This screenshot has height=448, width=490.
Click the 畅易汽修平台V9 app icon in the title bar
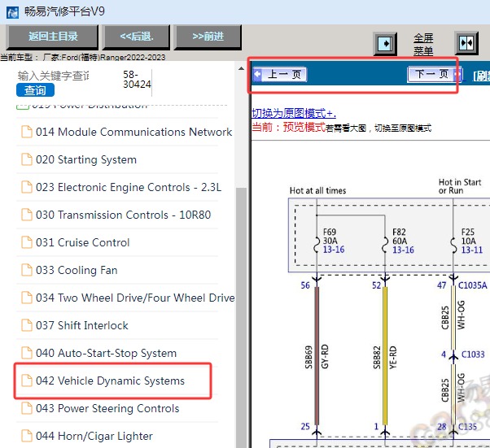(x=12, y=12)
